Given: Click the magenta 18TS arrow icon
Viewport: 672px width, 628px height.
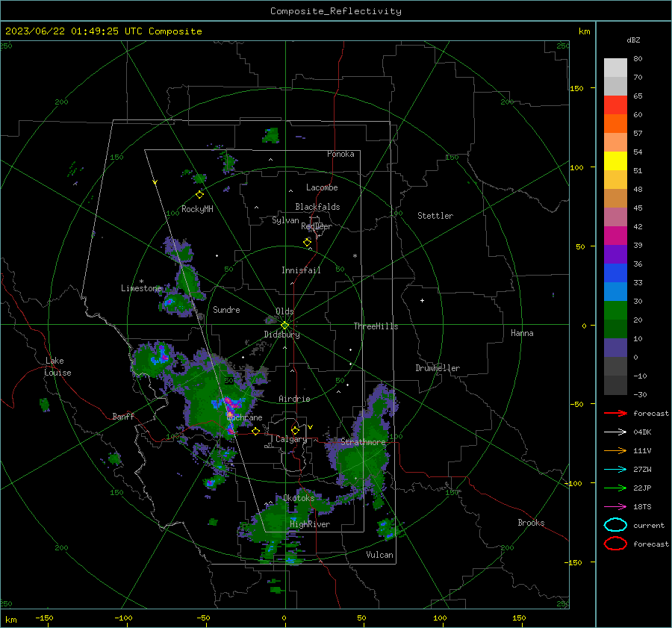Looking at the screenshot, I should click(x=615, y=507).
